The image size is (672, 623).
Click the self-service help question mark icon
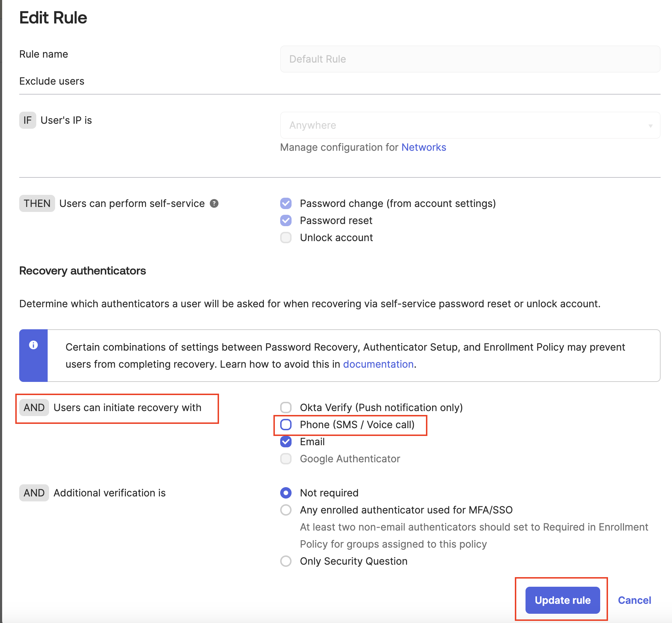(214, 203)
